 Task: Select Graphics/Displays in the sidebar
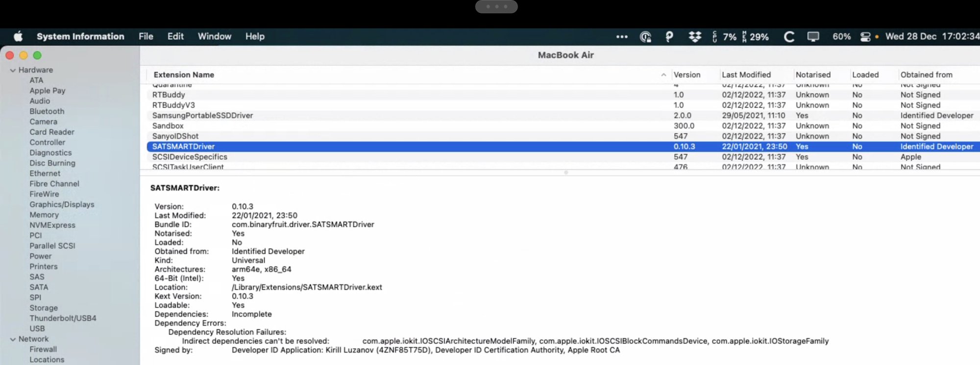[x=62, y=204]
